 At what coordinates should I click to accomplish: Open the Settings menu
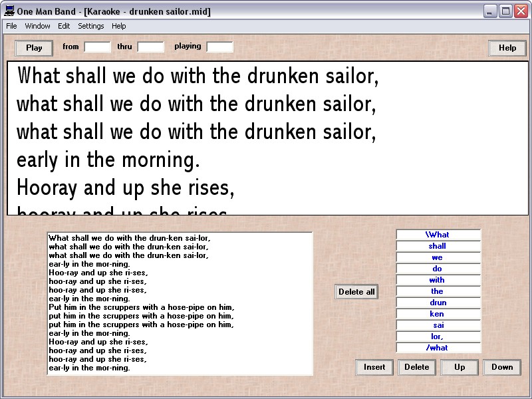(91, 26)
